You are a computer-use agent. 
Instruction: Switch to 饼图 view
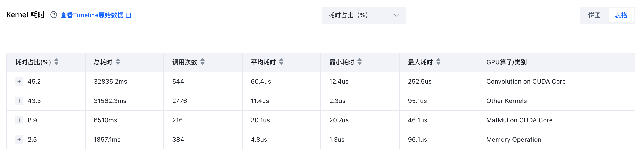(x=594, y=15)
